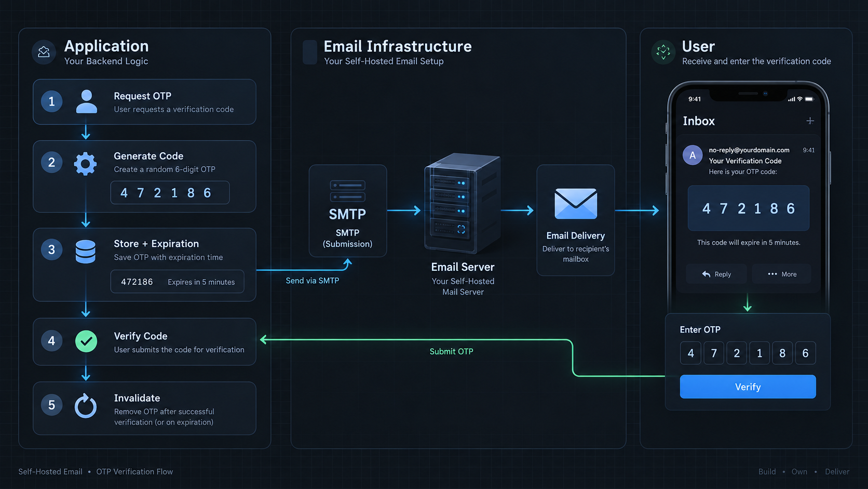
Task: Select the Request OTP heading
Action: (x=143, y=96)
